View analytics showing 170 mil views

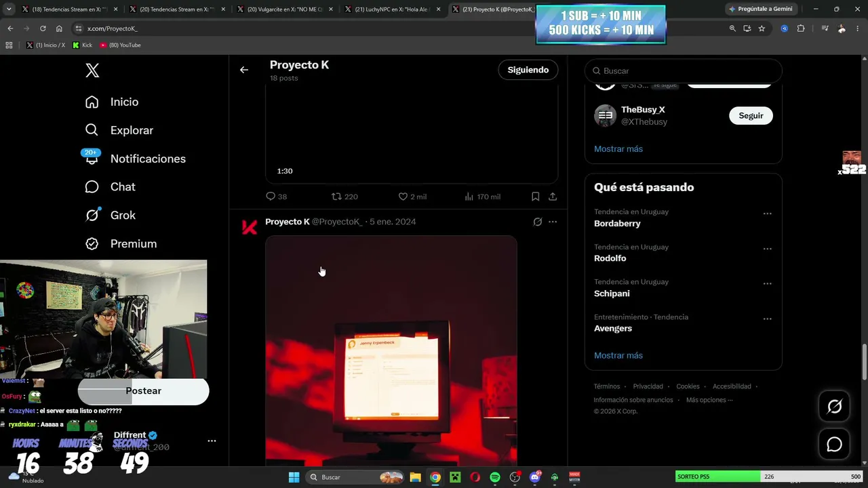click(482, 197)
